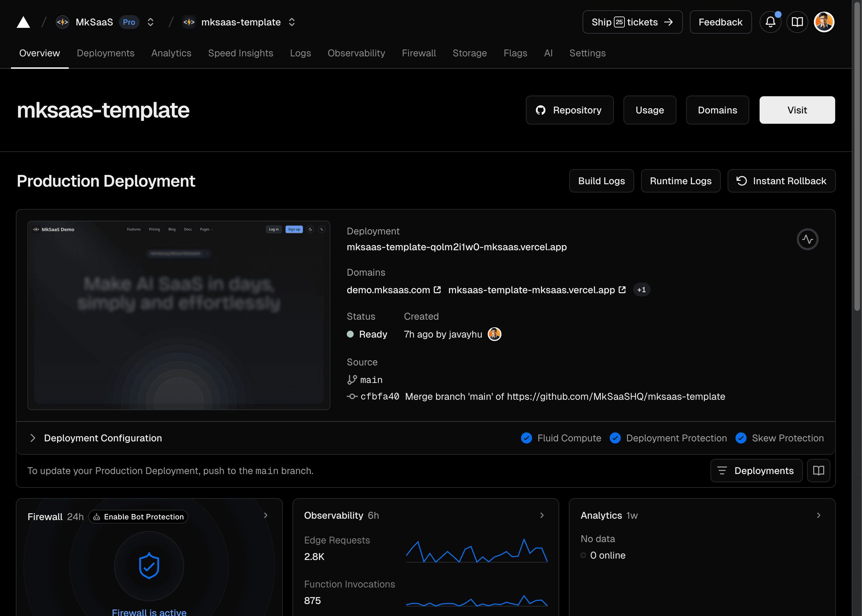
Task: Click the Skew Protection checkmark
Action: click(741, 438)
